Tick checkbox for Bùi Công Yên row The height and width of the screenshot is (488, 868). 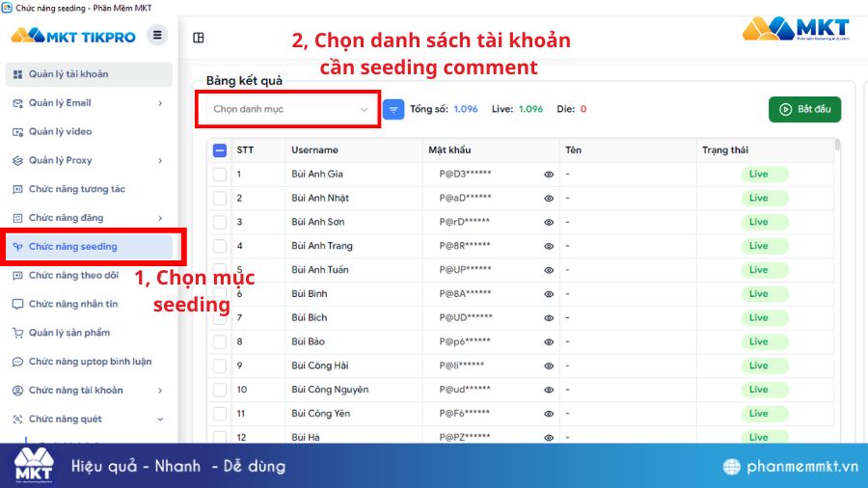(220, 414)
